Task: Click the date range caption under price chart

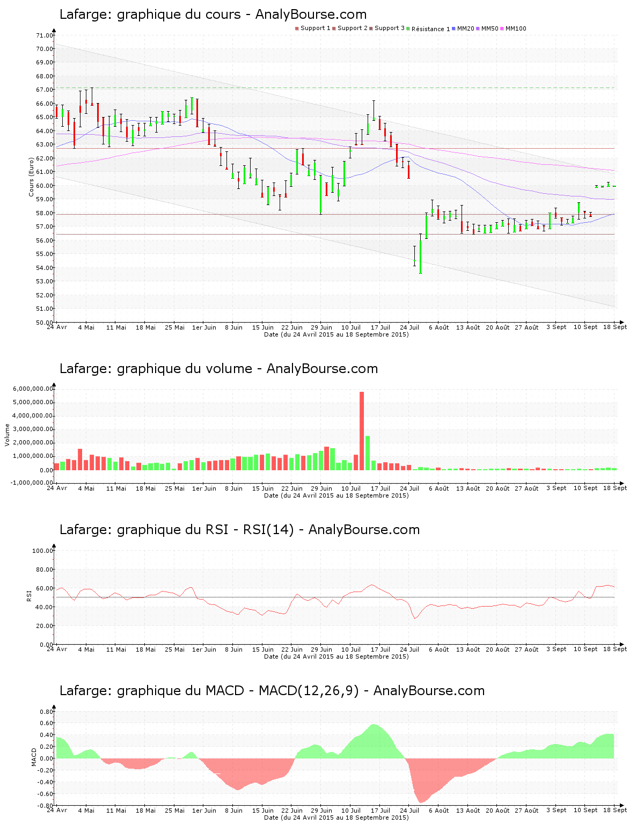Action: point(336,334)
